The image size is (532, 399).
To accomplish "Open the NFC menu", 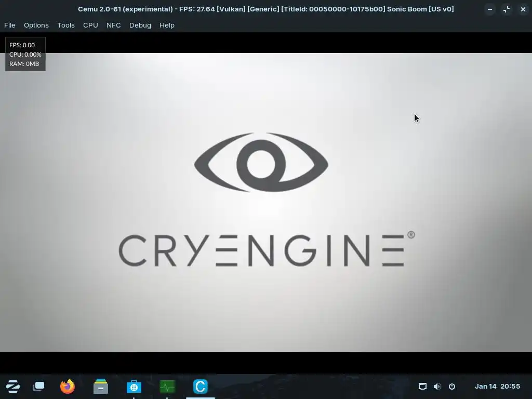I will point(114,25).
